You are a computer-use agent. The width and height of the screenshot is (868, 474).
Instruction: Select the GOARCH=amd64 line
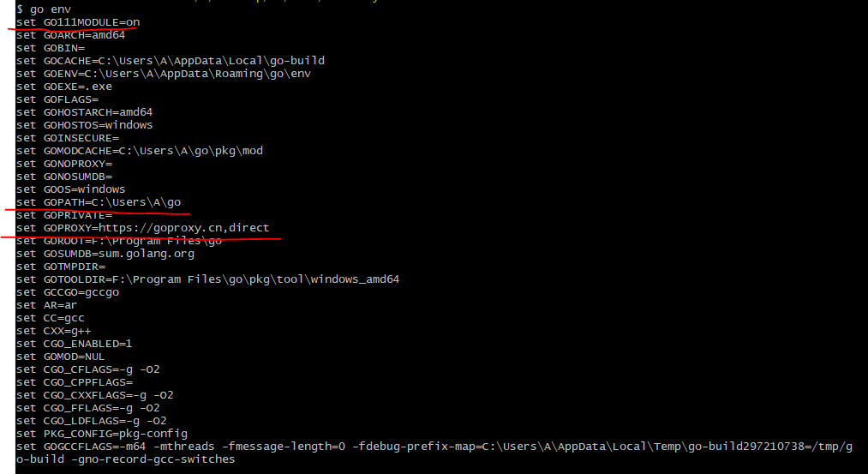pyautogui.click(x=70, y=35)
